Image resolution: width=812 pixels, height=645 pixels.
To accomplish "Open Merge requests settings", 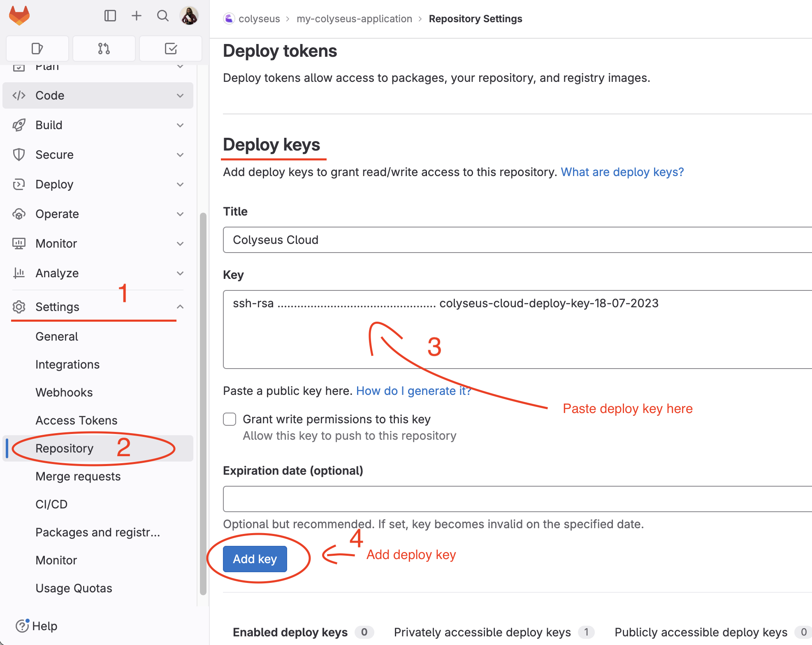I will [x=98, y=476].
